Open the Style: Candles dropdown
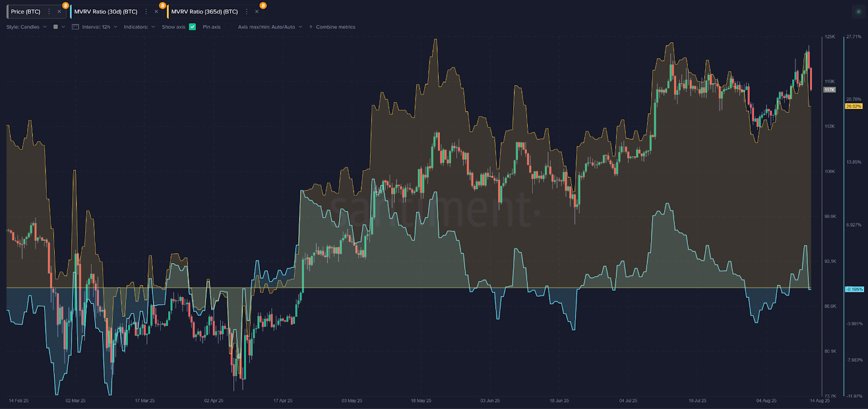The image size is (868, 409). coord(27,27)
